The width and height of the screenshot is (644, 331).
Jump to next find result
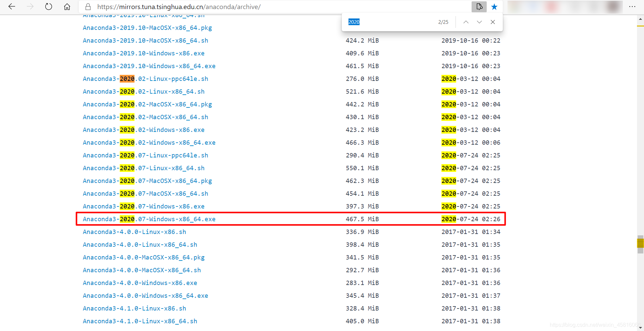tap(479, 22)
